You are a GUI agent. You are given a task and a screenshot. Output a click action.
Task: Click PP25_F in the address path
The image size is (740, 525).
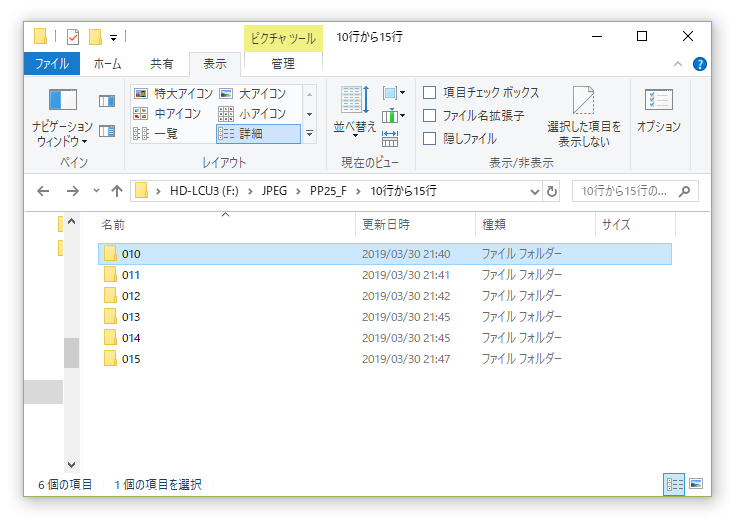click(x=328, y=191)
